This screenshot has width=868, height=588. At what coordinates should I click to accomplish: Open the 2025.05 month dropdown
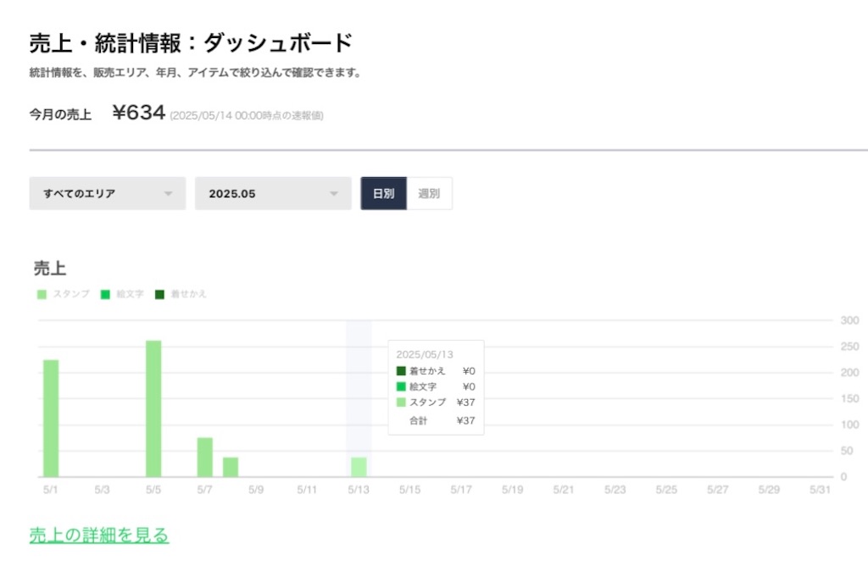(x=273, y=194)
